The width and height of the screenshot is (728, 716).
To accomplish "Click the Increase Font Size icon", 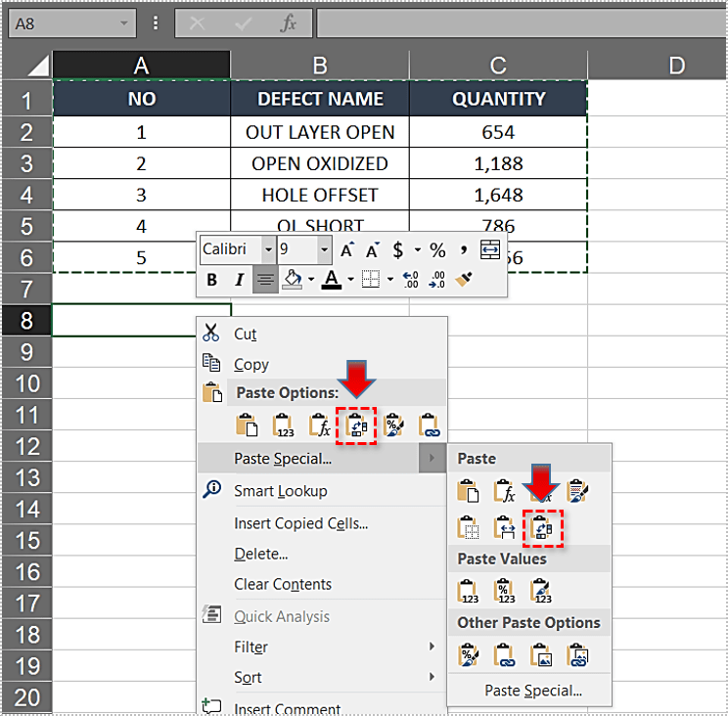I will point(346,250).
